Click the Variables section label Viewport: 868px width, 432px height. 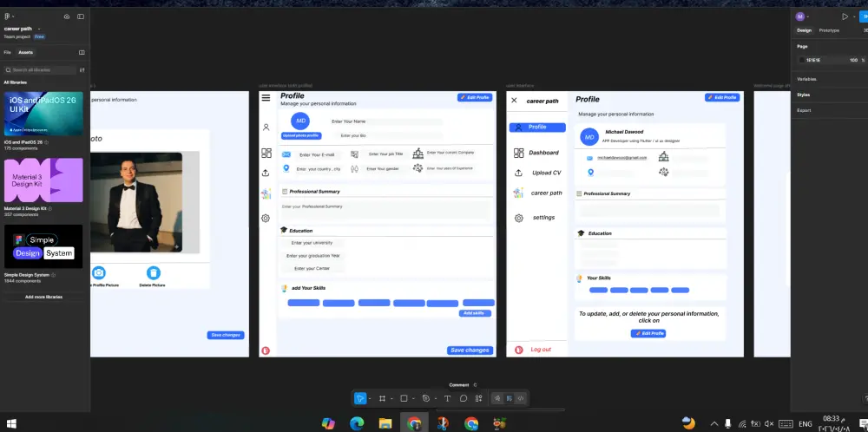coord(807,79)
